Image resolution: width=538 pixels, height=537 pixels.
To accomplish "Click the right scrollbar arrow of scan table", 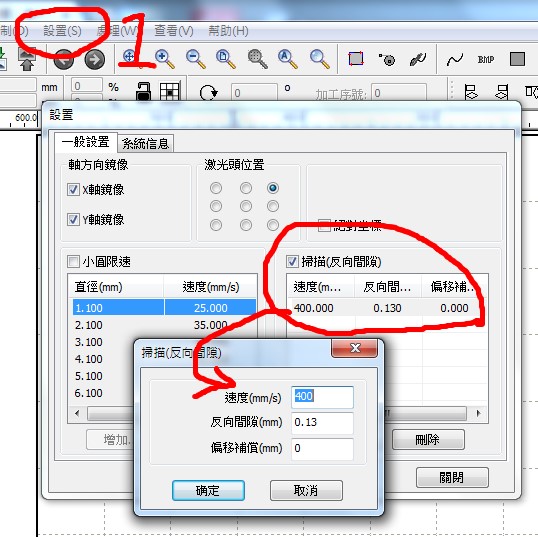I will (x=479, y=413).
